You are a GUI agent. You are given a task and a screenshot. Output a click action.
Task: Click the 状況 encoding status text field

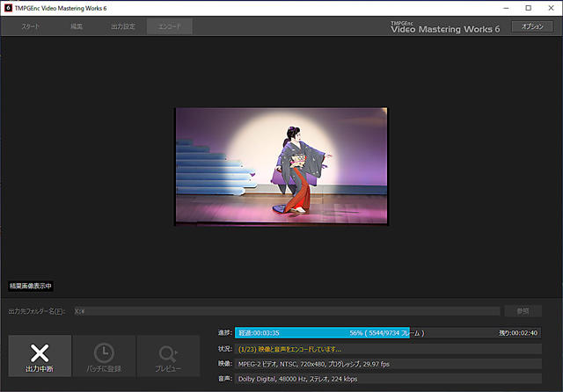pyautogui.click(x=387, y=349)
